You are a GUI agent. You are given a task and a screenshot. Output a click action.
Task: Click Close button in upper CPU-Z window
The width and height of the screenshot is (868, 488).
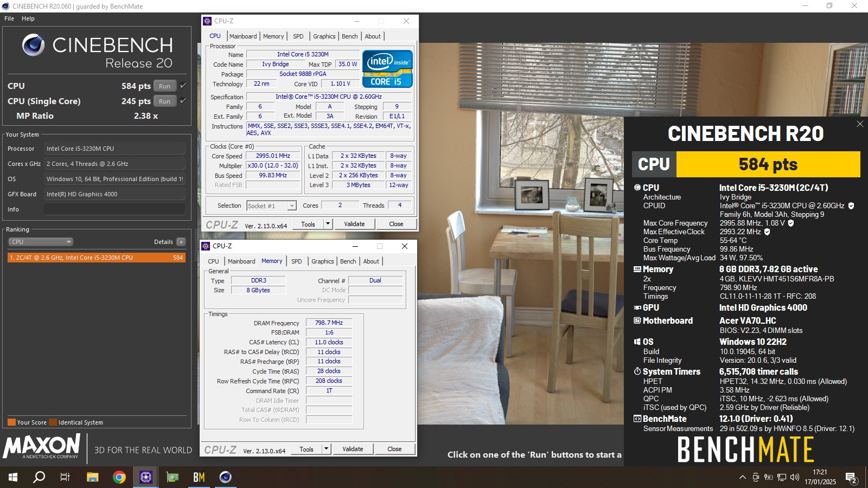(396, 224)
